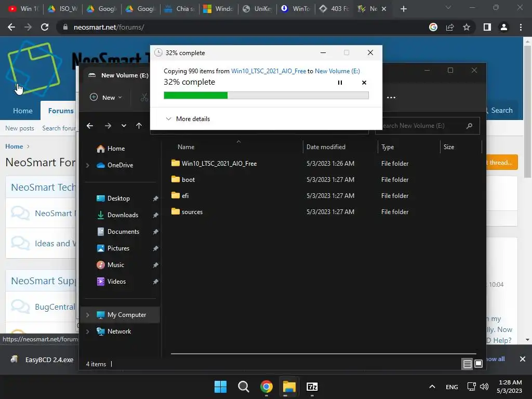This screenshot has width=532, height=399.
Task: Sort by Date modified column
Action: [326, 147]
